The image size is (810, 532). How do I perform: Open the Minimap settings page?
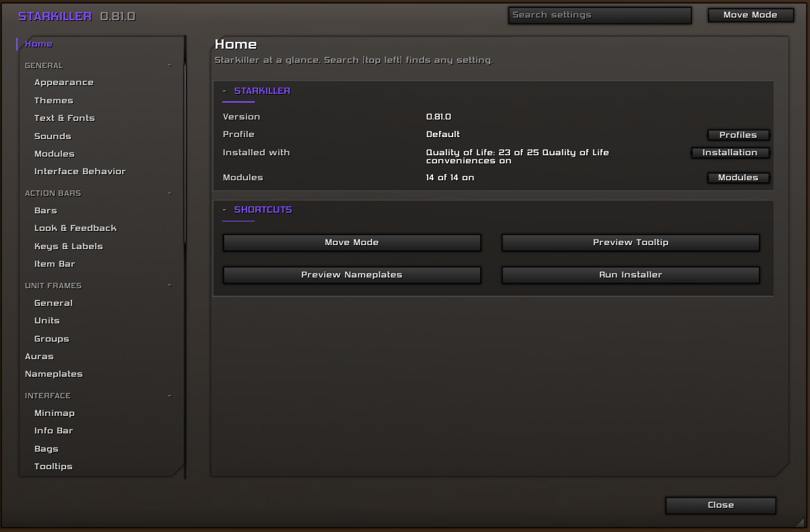(x=54, y=413)
